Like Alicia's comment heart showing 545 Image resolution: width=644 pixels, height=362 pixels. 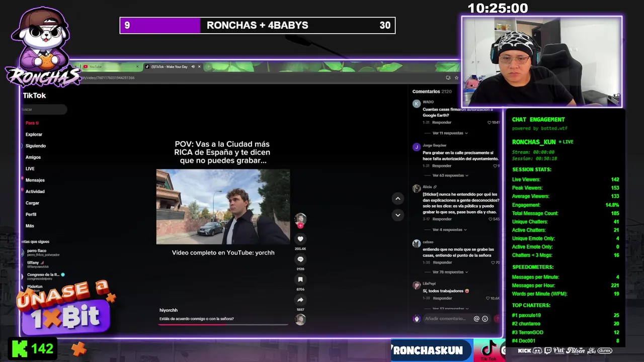(491, 219)
